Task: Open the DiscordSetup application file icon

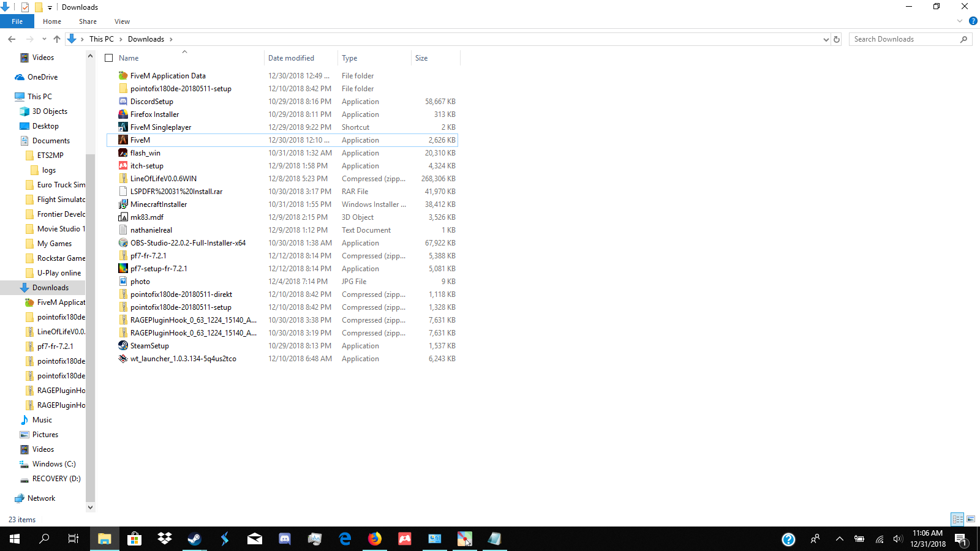Action: 123,102
